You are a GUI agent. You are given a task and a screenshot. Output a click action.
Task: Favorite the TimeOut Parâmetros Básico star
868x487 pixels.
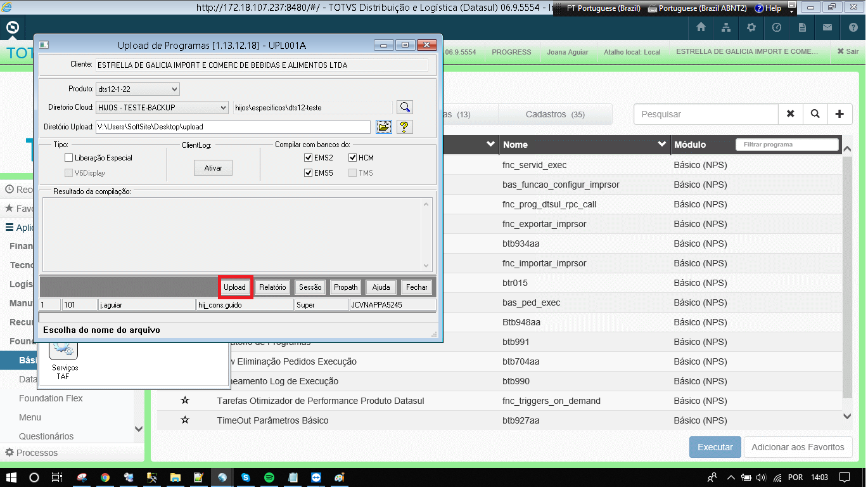185,420
